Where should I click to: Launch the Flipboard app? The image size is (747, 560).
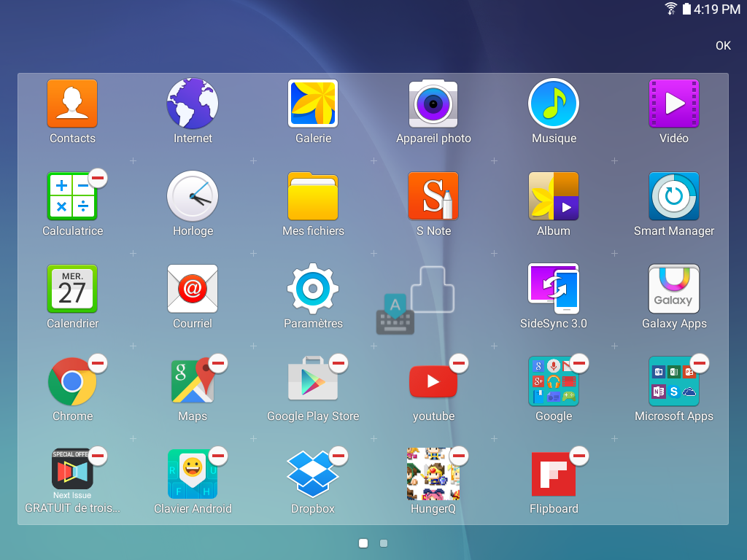coord(554,474)
